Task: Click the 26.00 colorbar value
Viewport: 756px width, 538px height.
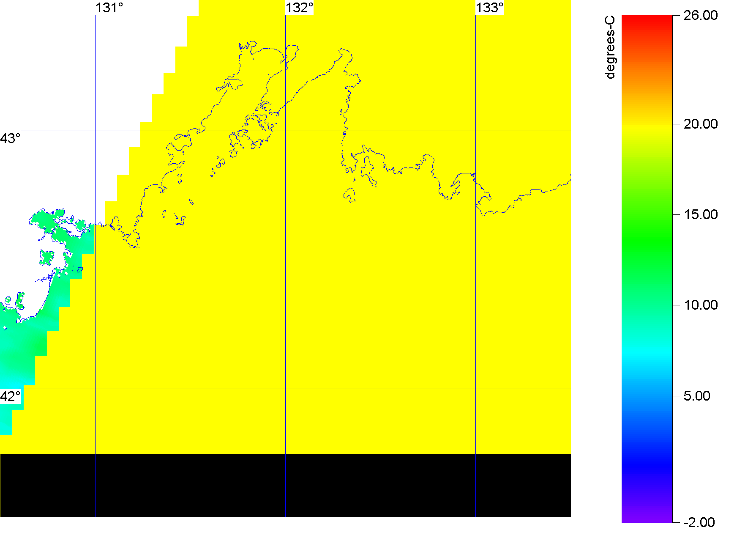Action: point(701,15)
